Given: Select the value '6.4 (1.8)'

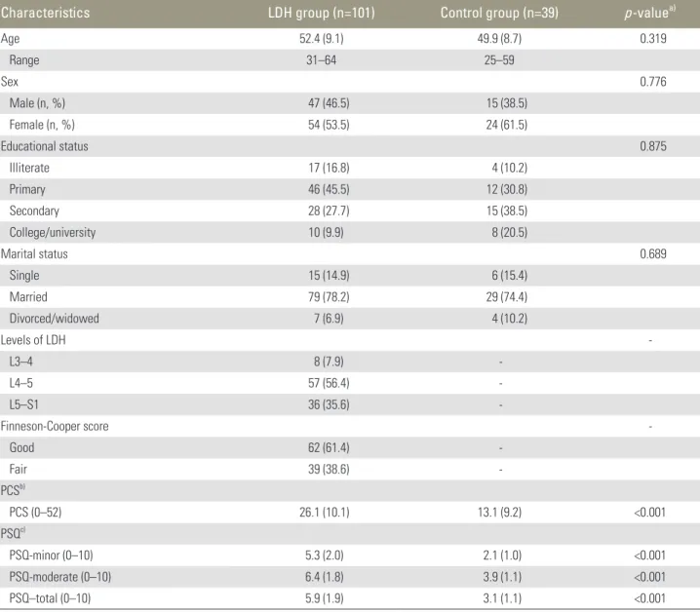Looking at the screenshot, I should click(x=324, y=577).
